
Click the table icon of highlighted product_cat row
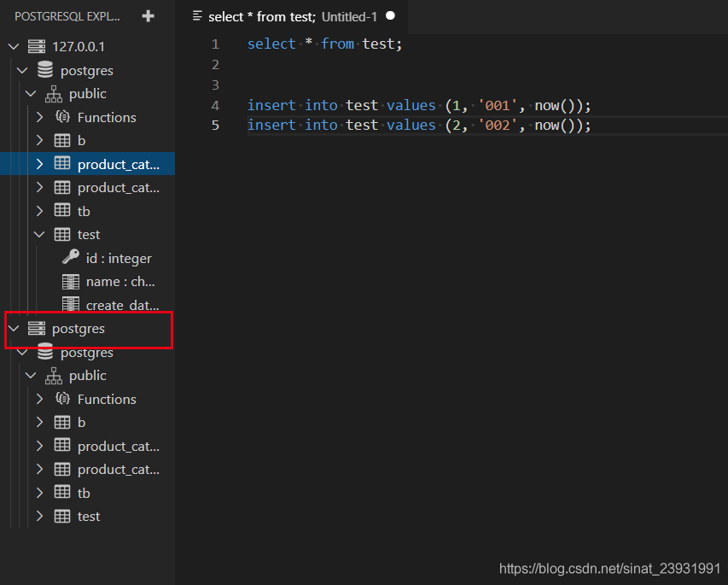(x=62, y=164)
